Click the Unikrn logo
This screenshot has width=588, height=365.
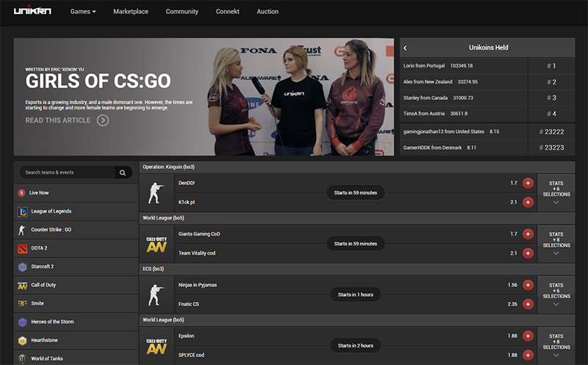(x=32, y=10)
